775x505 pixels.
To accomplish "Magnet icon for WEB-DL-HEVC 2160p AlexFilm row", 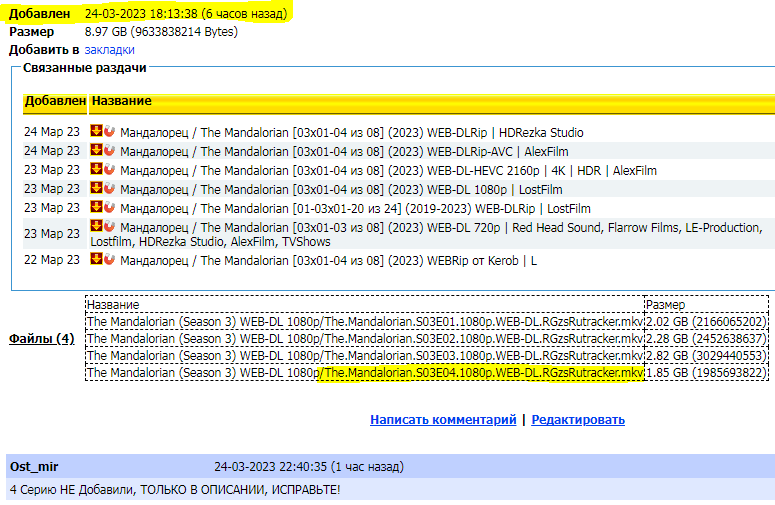I will click(x=109, y=169).
